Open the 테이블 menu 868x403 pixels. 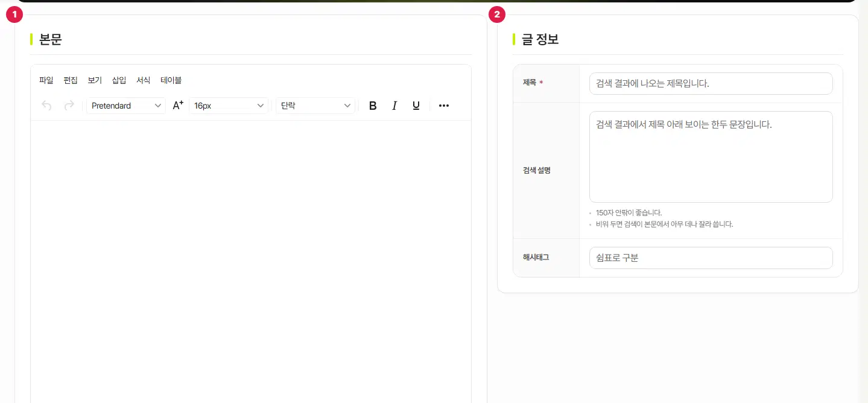tap(171, 80)
